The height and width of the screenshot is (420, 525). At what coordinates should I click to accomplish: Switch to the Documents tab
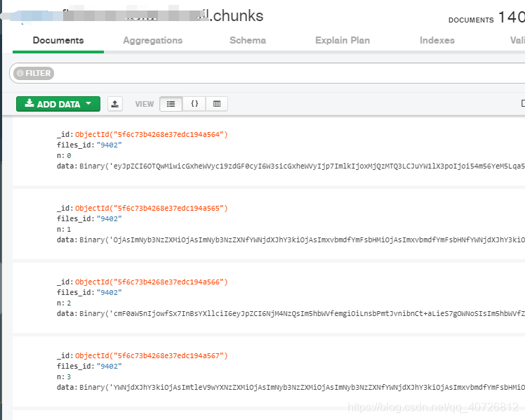(58, 41)
